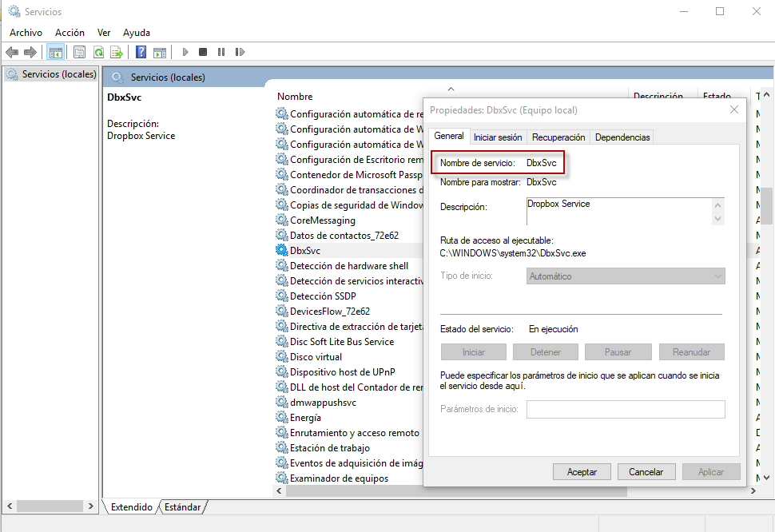Click services list horizontal scrollbar left arrow

280,491
